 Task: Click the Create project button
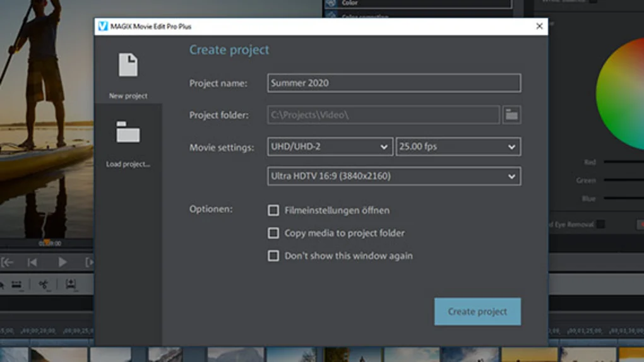click(x=478, y=311)
